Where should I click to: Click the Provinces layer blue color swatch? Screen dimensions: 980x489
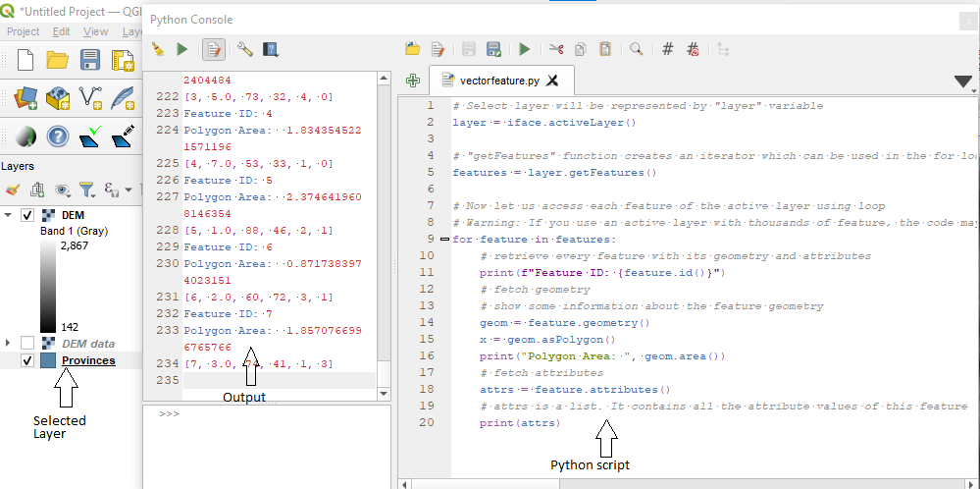pyautogui.click(x=48, y=360)
